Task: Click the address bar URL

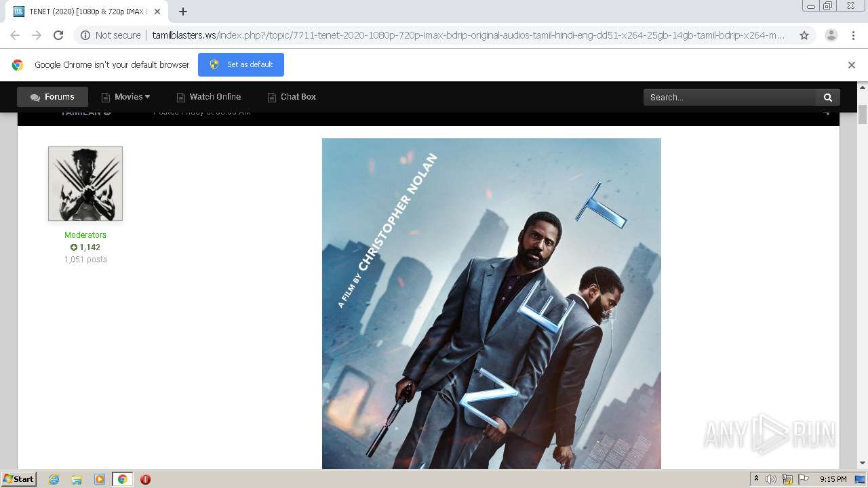Action: (x=468, y=35)
